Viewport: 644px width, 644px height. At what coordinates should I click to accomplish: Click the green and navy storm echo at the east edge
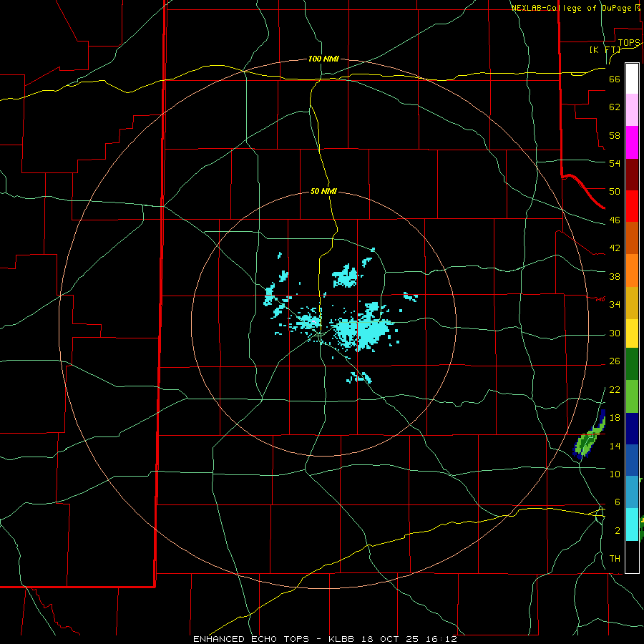pos(589,434)
